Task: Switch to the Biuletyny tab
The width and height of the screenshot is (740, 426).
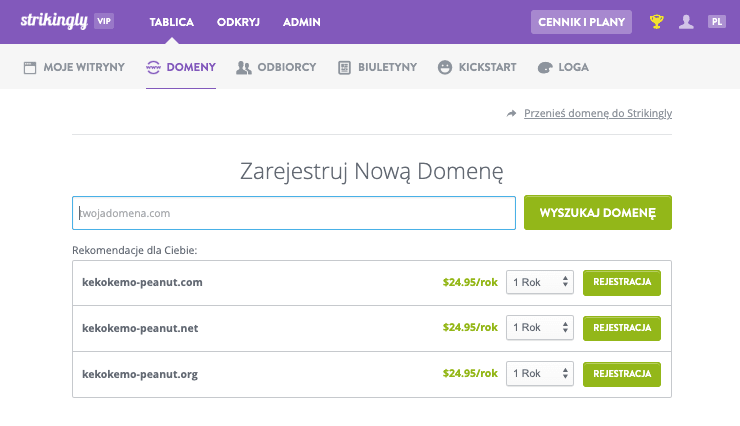Action: pyautogui.click(x=378, y=67)
